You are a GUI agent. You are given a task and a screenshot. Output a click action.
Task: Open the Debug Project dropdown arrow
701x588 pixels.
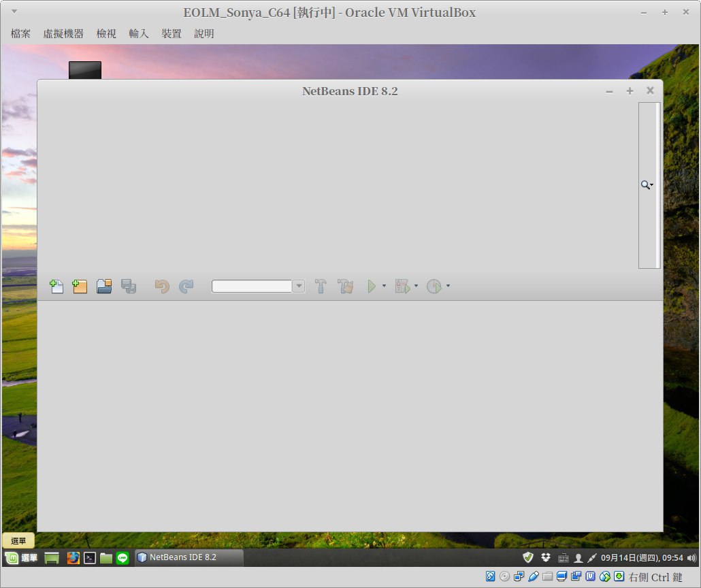[x=417, y=286]
